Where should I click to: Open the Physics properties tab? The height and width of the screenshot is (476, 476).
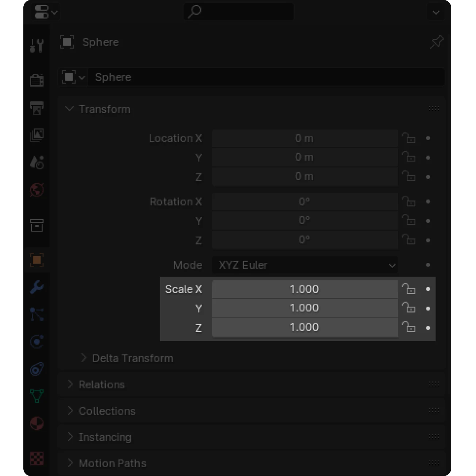(37, 342)
